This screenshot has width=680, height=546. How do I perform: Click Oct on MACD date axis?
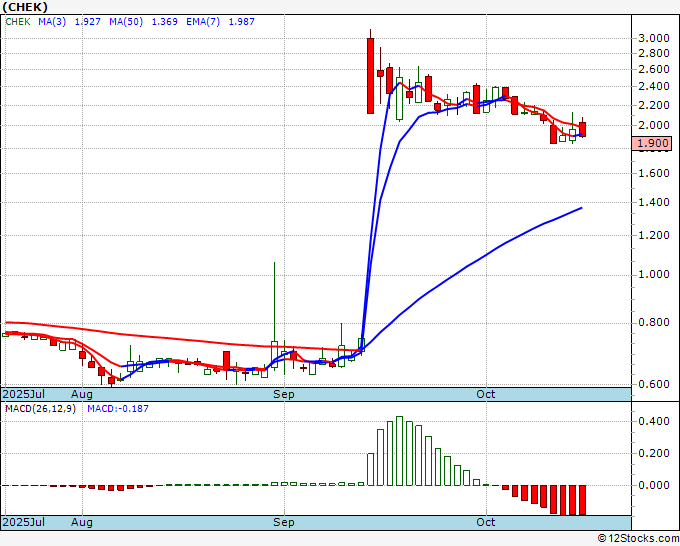485,522
